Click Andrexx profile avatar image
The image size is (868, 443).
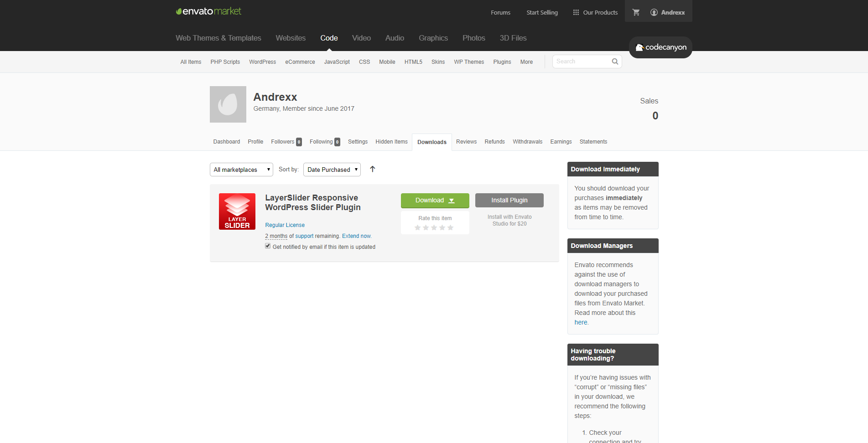pos(228,104)
